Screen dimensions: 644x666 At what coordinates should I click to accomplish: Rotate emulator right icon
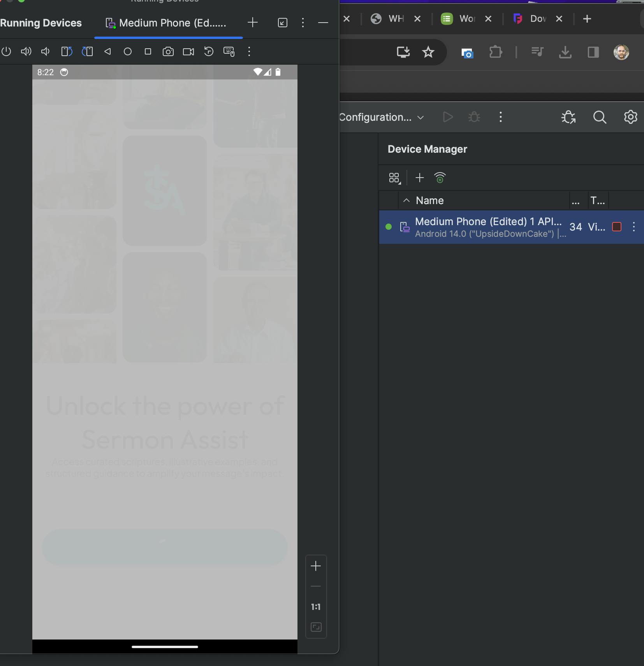[87, 51]
